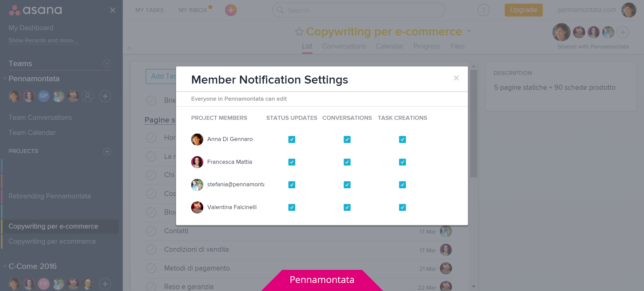Star the Copywriting per e-commerce project
The height and width of the screenshot is (291, 644).
299,32
